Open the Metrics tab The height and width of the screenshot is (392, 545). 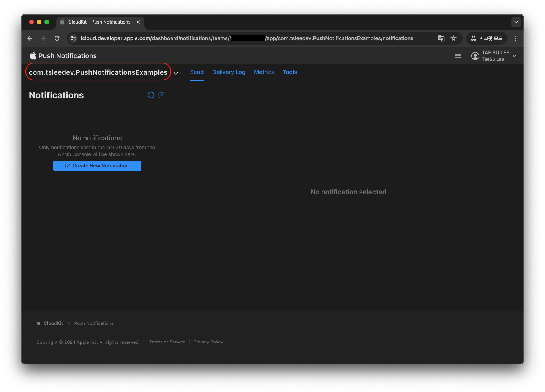[x=264, y=72]
